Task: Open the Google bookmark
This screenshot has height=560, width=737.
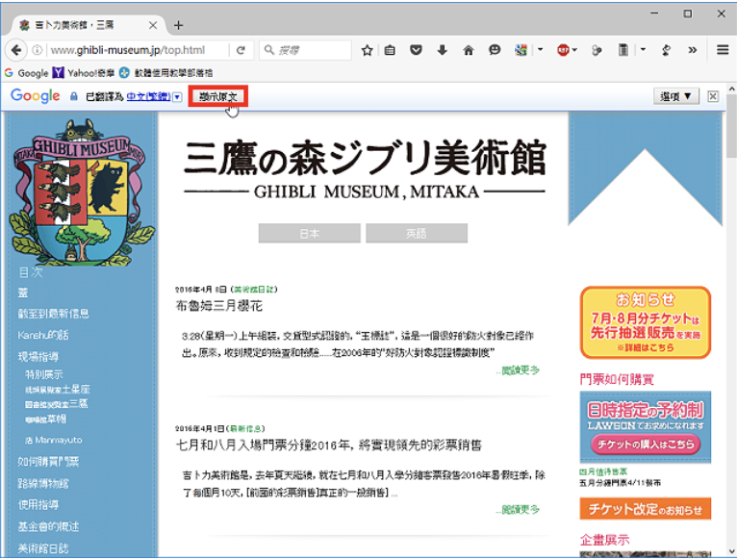Action: [26, 73]
